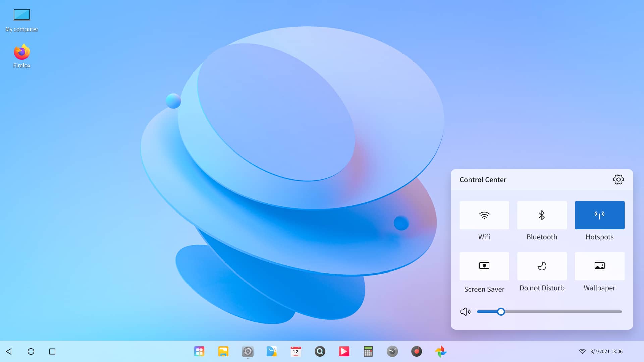
Task: Open the Photos app from the dock
Action: click(x=441, y=351)
